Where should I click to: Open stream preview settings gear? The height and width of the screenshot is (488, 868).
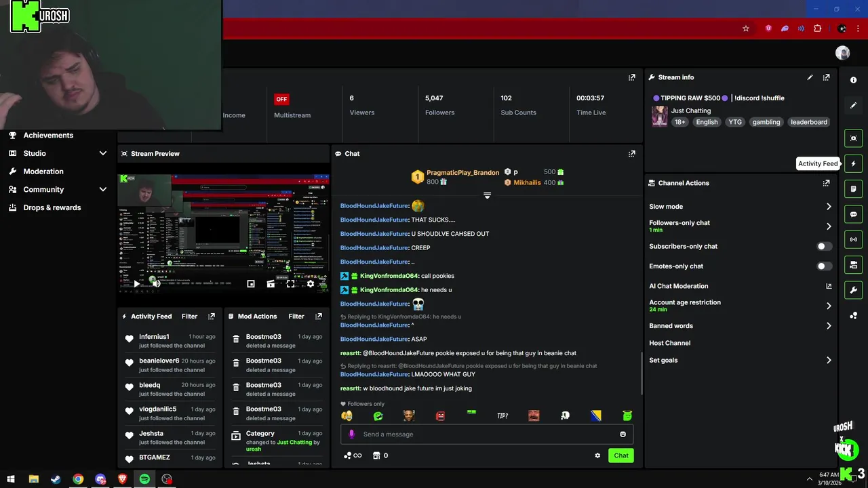[310, 284]
